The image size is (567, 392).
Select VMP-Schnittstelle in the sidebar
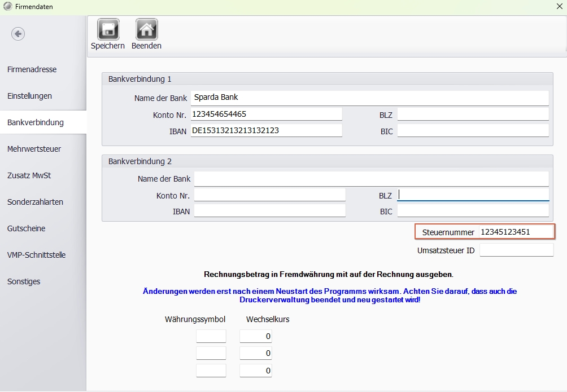coord(37,255)
